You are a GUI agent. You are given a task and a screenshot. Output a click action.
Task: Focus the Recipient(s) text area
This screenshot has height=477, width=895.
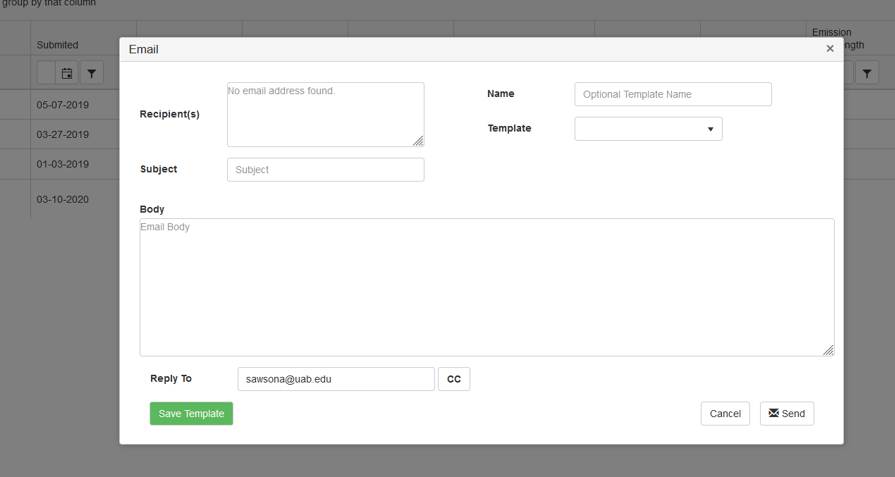tap(325, 114)
